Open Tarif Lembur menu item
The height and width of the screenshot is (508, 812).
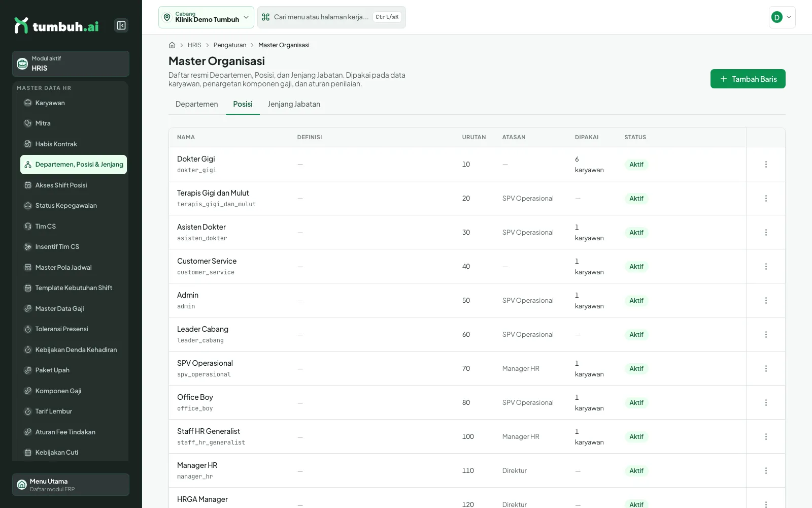[74, 411]
